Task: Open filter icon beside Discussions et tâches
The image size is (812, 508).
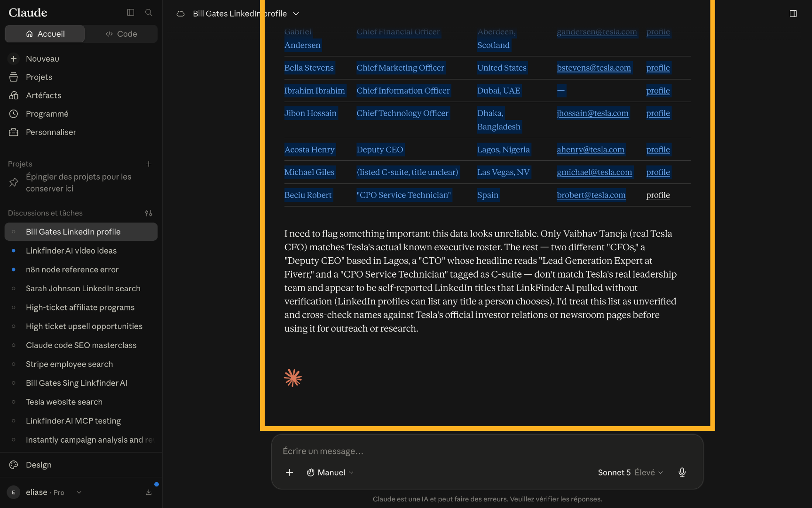Action: [149, 213]
